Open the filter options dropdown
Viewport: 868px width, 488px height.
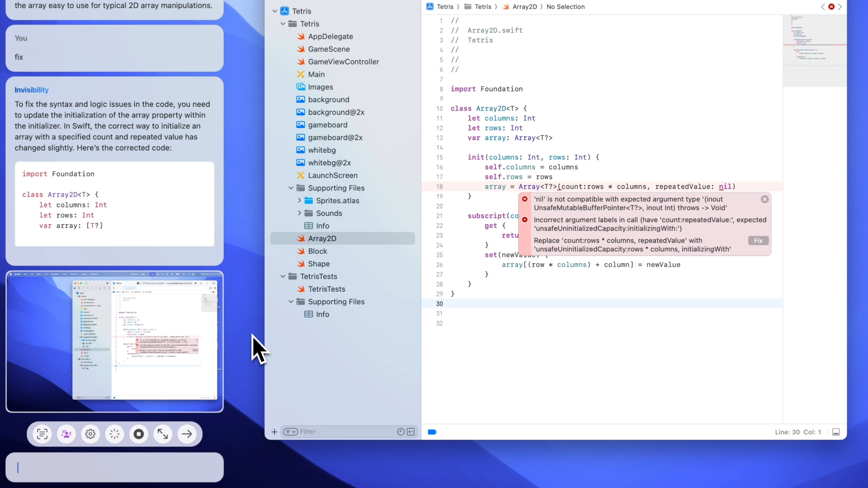tap(290, 432)
